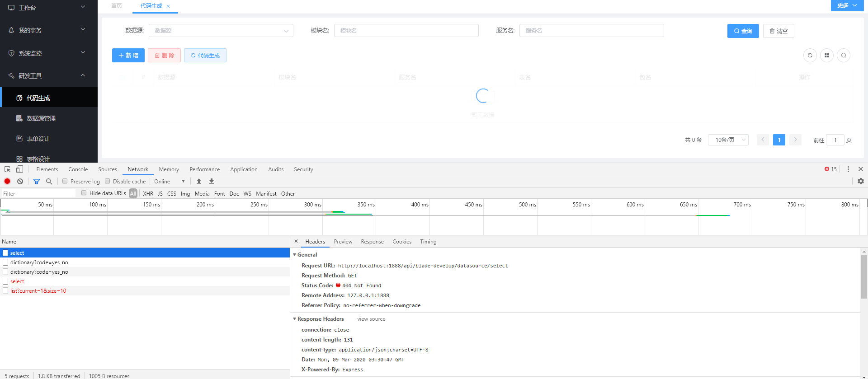The width and height of the screenshot is (868, 379).
Task: Open the network search magnifier icon
Action: [49, 181]
